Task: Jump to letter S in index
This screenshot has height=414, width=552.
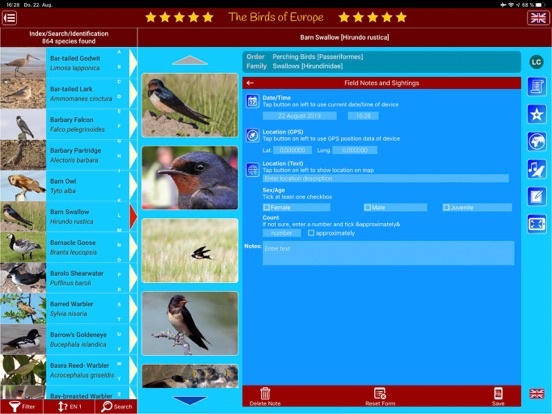Action: [x=119, y=305]
